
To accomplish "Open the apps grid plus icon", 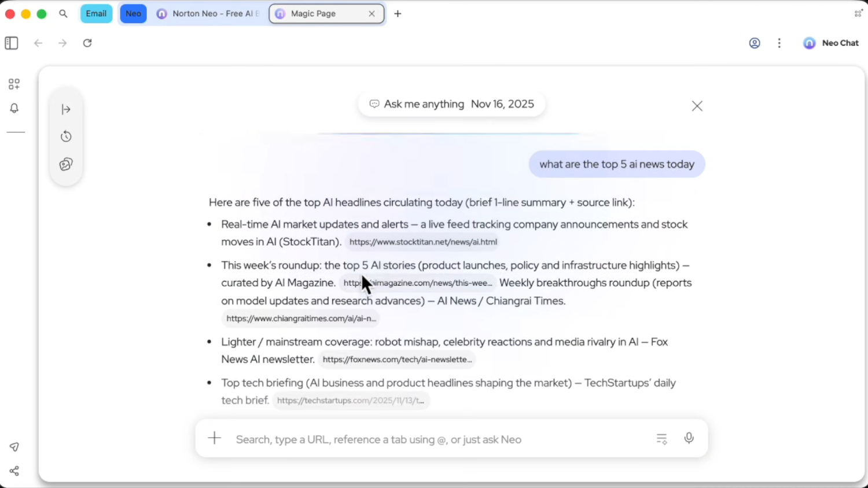I will (14, 84).
